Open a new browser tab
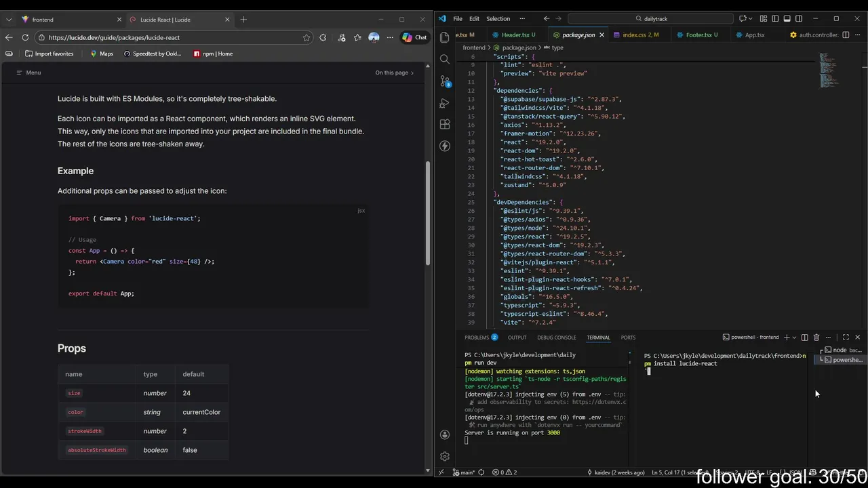The height and width of the screenshot is (488, 868). [243, 19]
